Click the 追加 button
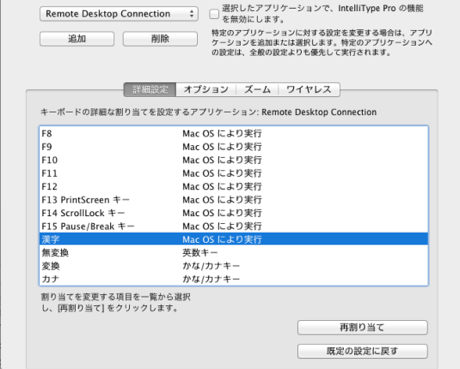The width and height of the screenshot is (460, 369). point(77,39)
